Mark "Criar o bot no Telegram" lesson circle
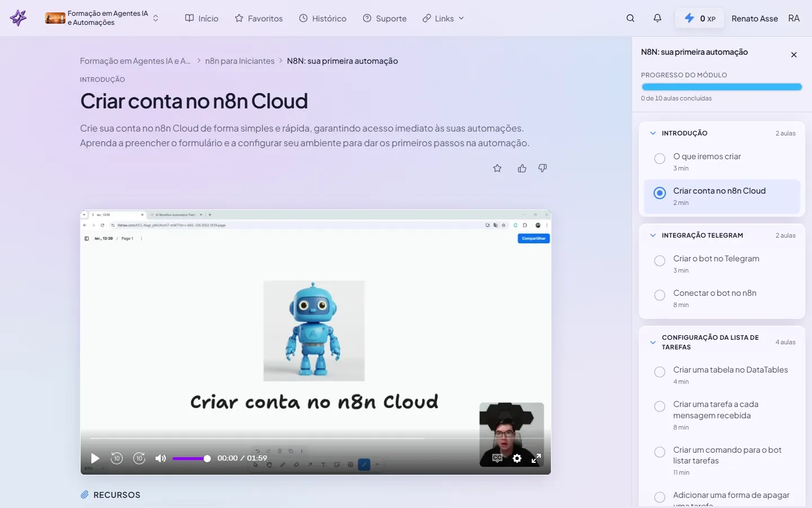 660,261
